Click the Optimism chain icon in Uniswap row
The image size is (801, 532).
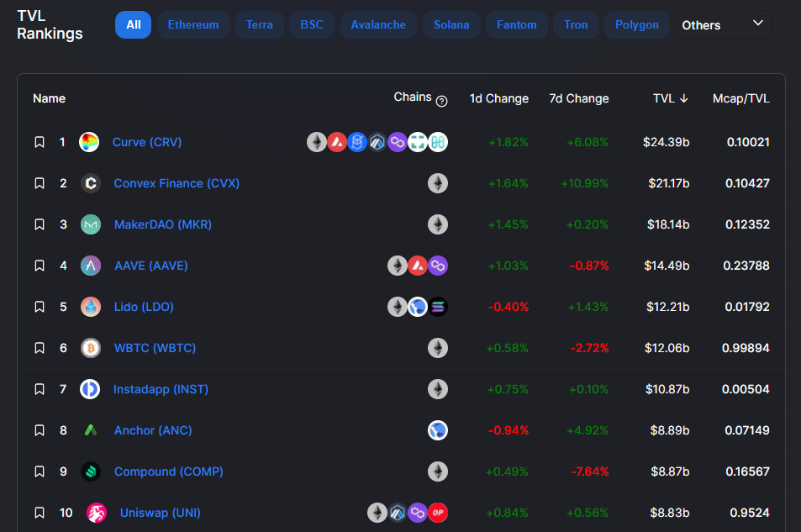pos(438,513)
